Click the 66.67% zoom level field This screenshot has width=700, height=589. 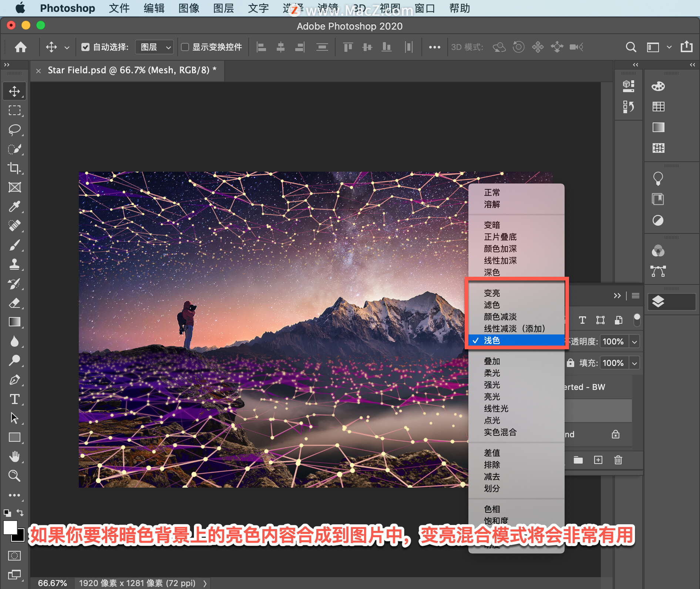52,583
